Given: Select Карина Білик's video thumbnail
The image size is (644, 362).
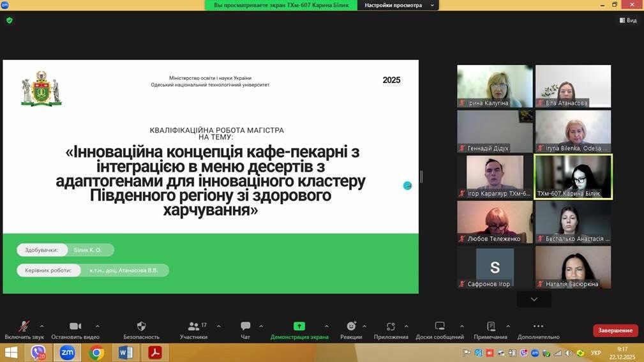Looking at the screenshot, I should [x=573, y=176].
